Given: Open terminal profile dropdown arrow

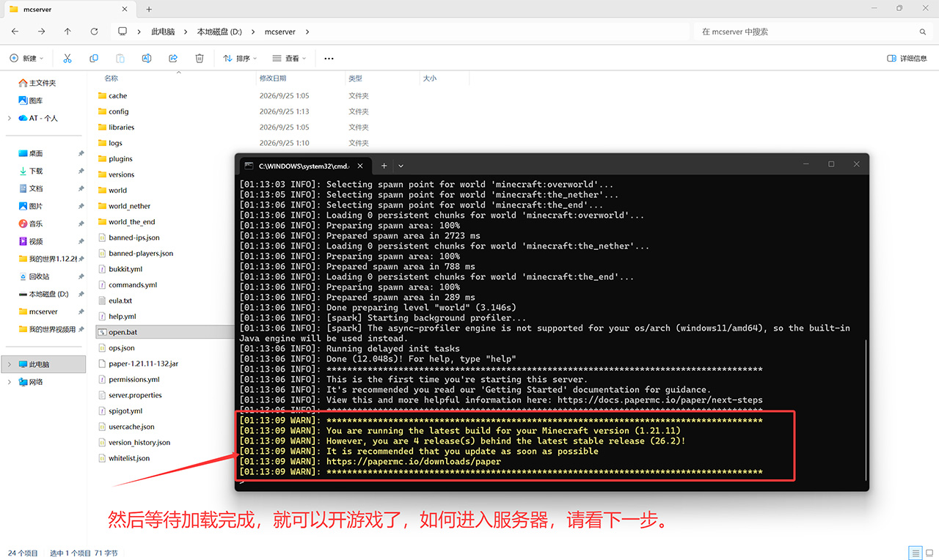Looking at the screenshot, I should click(x=401, y=166).
